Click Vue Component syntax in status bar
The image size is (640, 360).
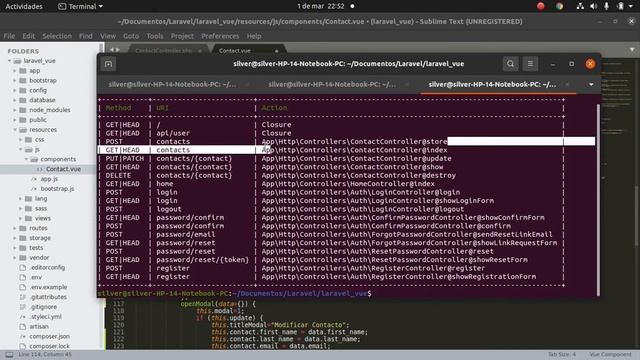pyautogui.click(x=610, y=354)
